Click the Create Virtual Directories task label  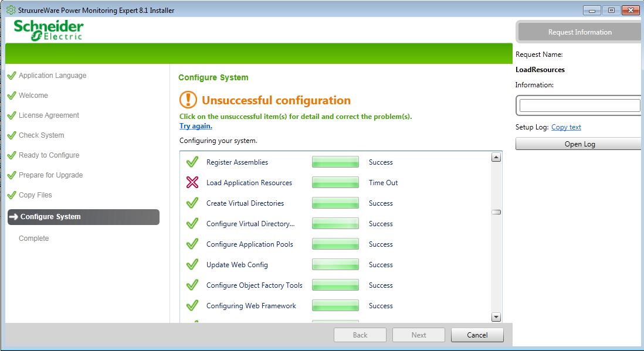pyautogui.click(x=245, y=203)
